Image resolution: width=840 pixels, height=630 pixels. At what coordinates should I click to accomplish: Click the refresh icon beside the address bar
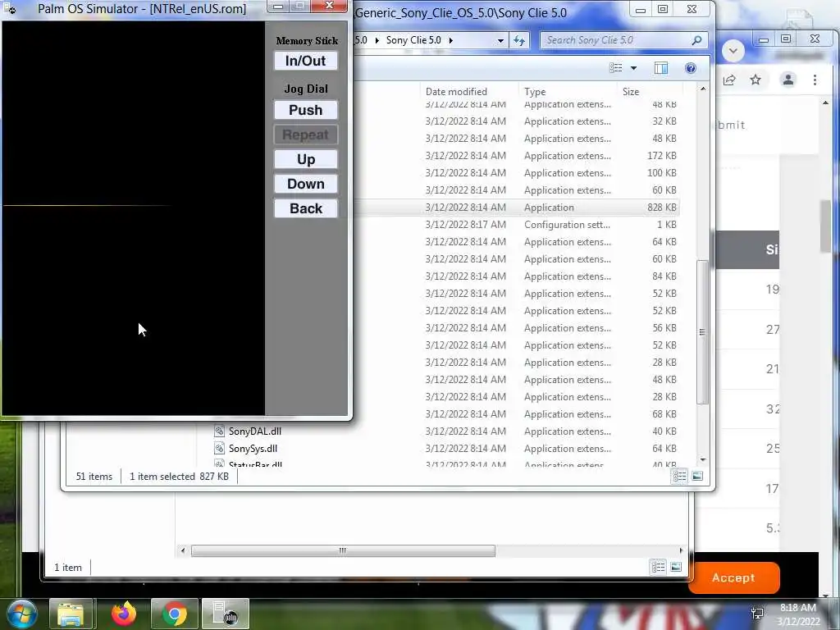[519, 40]
